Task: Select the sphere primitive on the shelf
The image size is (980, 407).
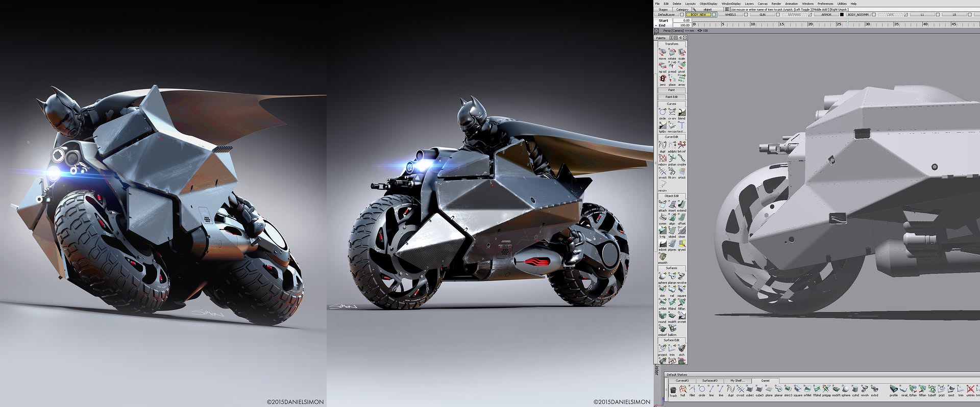Action: (x=846, y=390)
